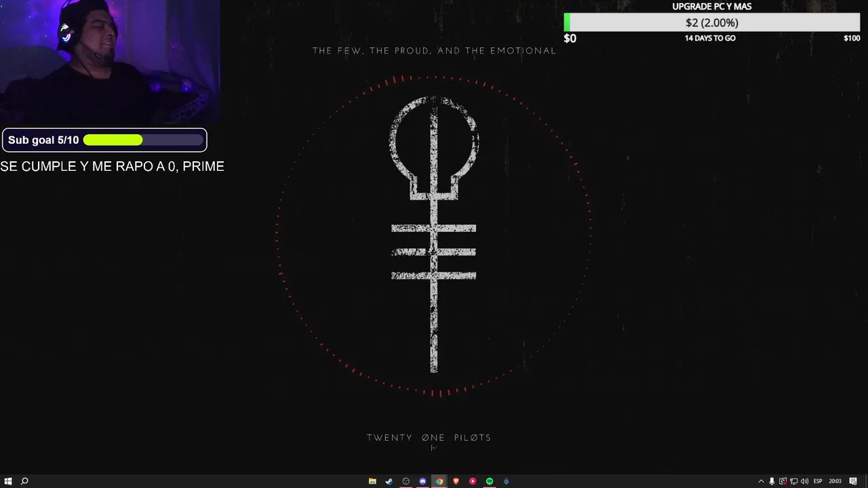868x488 pixels.
Task: Click "SE CUMPLE Y ME RAPO A 0, PRIME" text
Action: pyautogui.click(x=112, y=167)
